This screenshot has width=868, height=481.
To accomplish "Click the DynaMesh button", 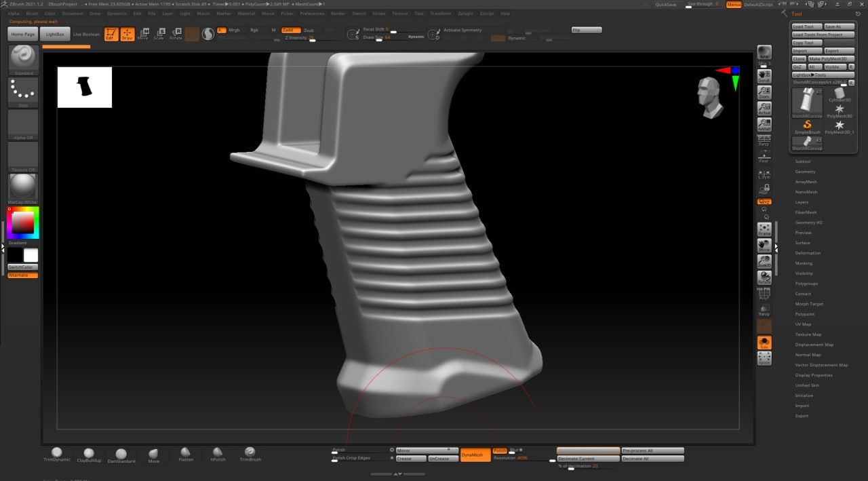I will tap(475, 455).
